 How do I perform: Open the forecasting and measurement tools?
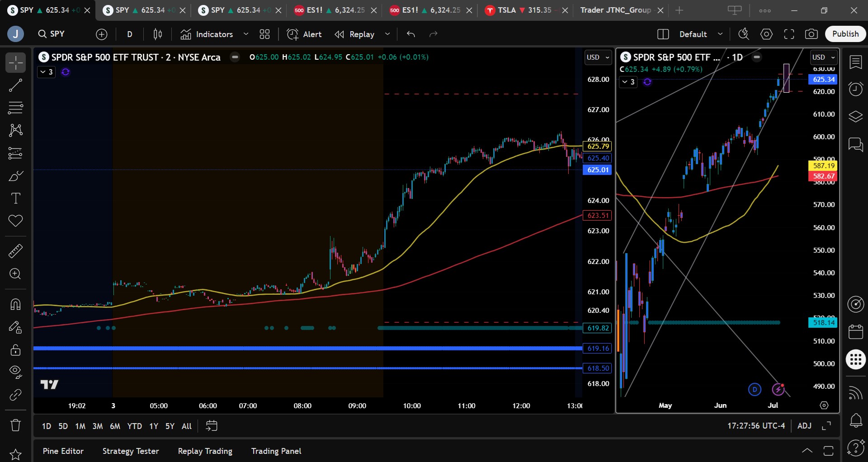pyautogui.click(x=15, y=153)
